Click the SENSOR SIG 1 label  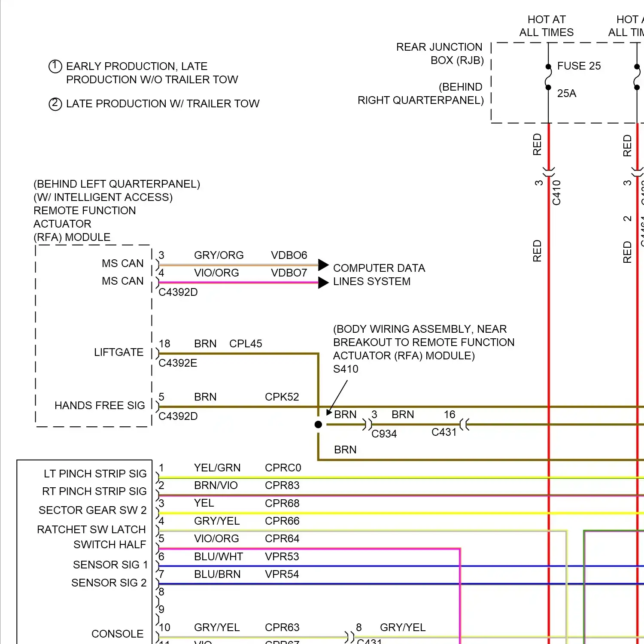click(110, 565)
